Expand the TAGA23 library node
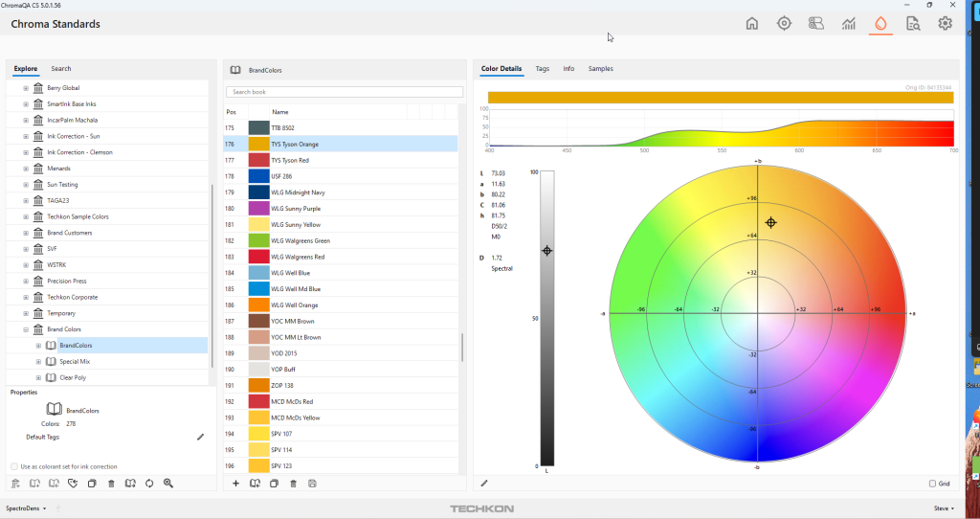The image size is (980, 519). tap(26, 201)
